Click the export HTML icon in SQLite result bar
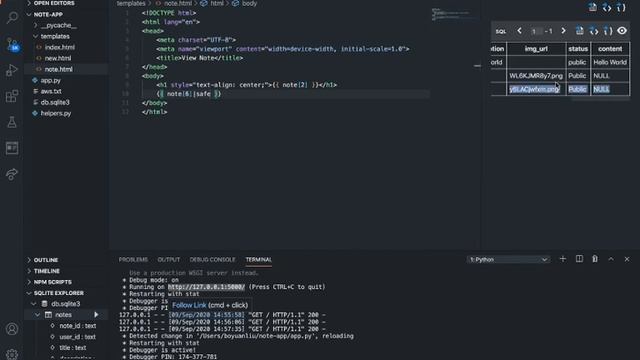 pos(594,31)
